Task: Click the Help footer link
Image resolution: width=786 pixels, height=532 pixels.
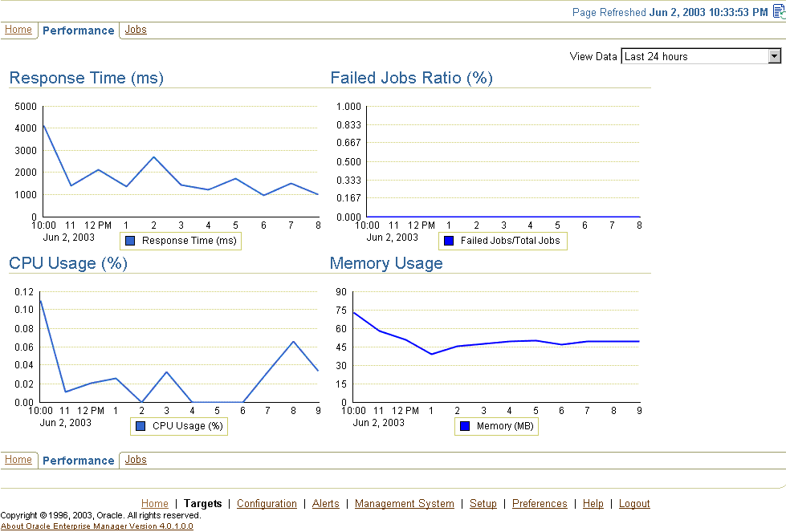Action: coord(593,503)
